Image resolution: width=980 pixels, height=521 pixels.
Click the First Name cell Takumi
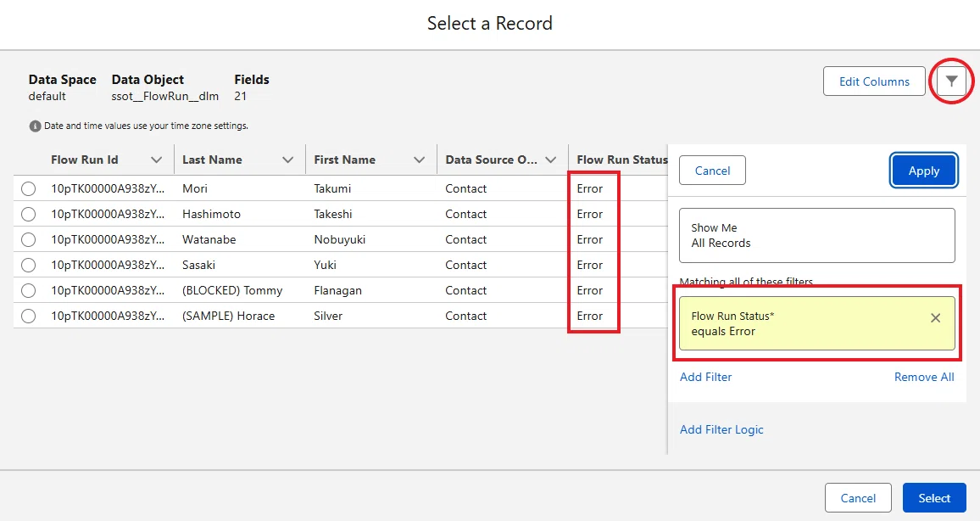point(332,188)
